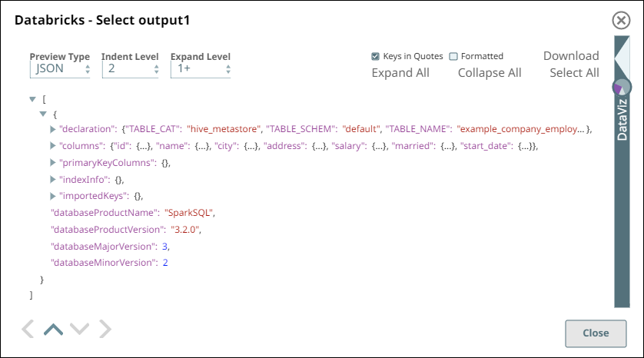Click Download link

pos(571,56)
